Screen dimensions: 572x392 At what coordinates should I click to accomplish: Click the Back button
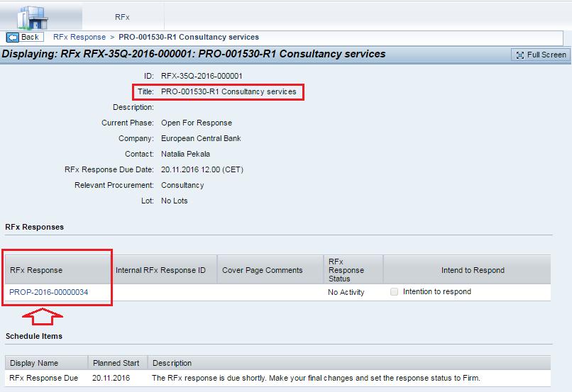tap(25, 37)
